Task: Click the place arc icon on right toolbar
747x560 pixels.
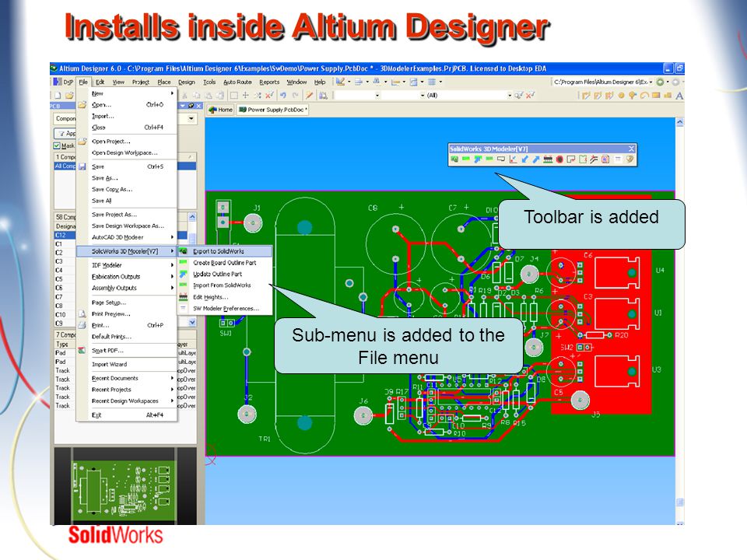Action: tap(644, 95)
